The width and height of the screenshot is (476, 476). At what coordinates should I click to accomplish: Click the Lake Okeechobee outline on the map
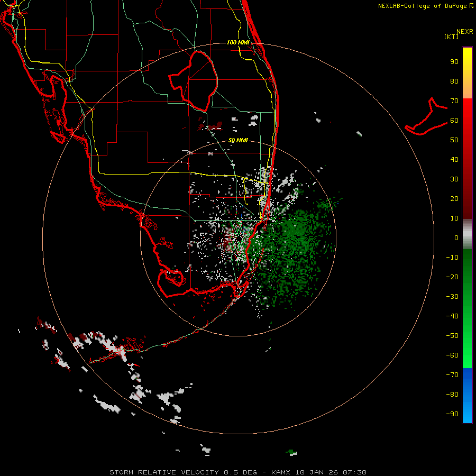pos(194,81)
